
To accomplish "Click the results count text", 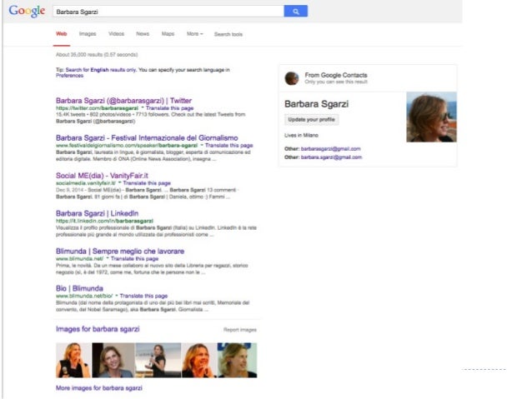I will [97, 55].
